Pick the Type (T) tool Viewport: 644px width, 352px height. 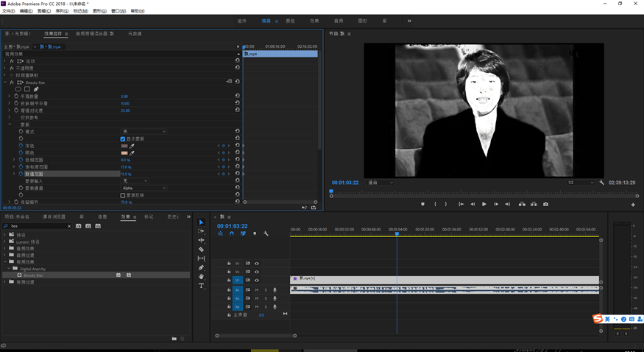click(201, 286)
